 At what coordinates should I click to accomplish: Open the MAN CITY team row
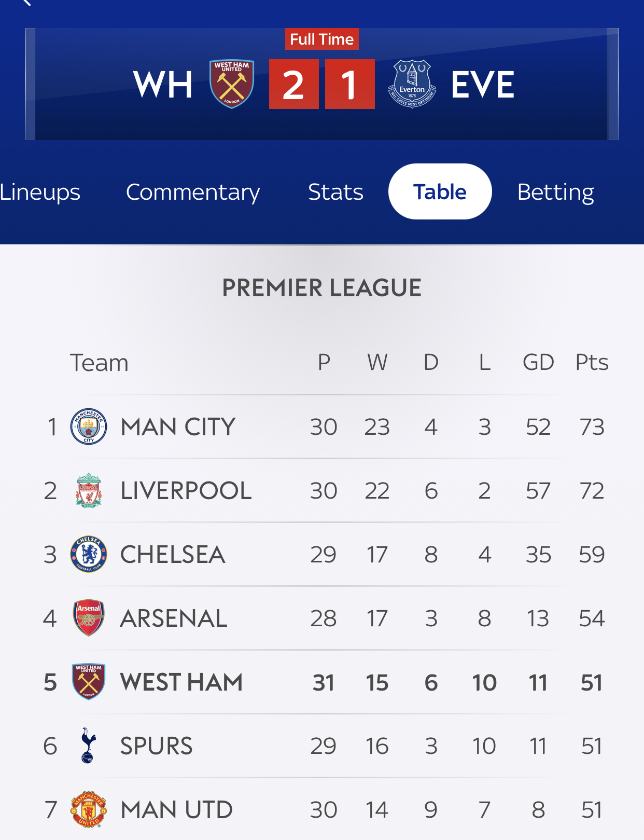pyautogui.click(x=322, y=426)
